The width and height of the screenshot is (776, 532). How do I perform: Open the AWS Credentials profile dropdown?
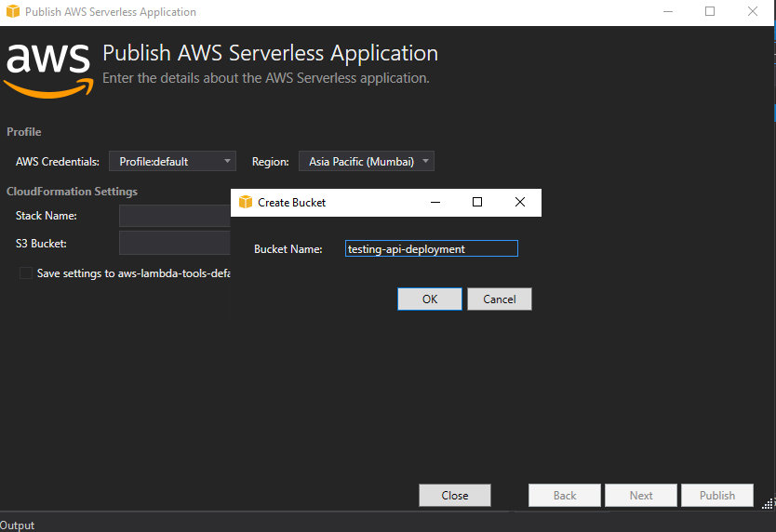pyautogui.click(x=172, y=161)
